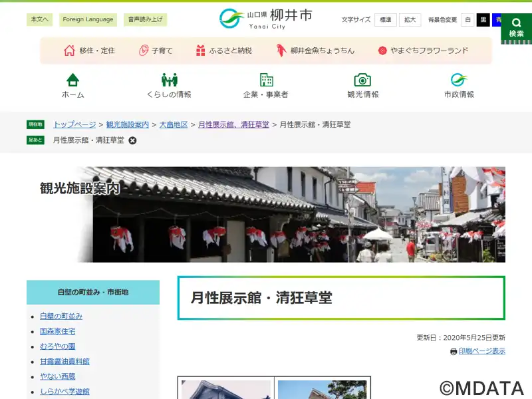
Task: Open the ホーム house icon
Action: click(72, 80)
